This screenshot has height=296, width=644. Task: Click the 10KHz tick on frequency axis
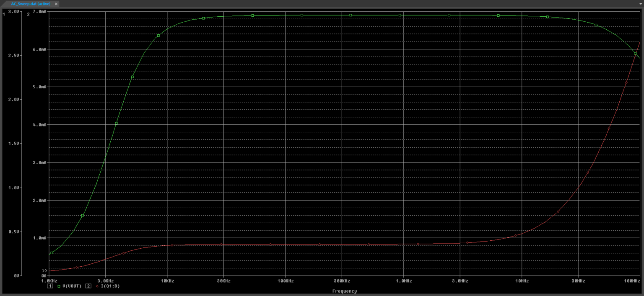coord(167,281)
